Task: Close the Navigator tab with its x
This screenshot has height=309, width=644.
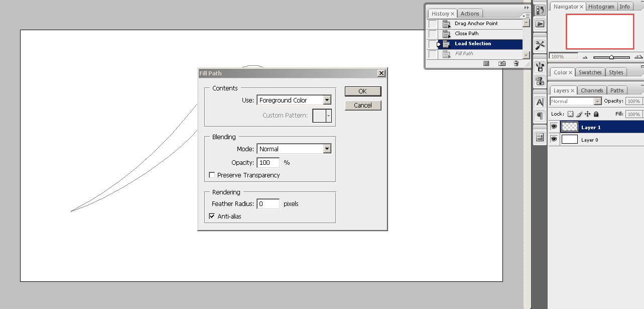Action: (582, 7)
